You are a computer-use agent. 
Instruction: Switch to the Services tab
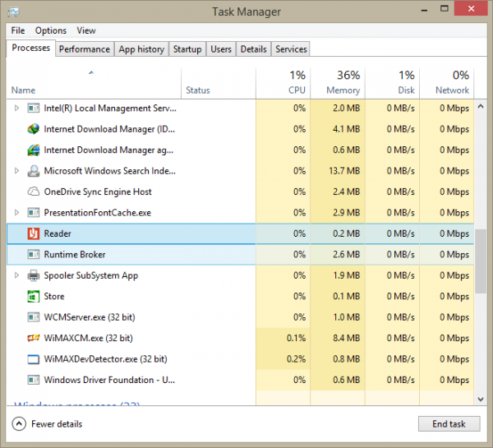click(x=291, y=49)
